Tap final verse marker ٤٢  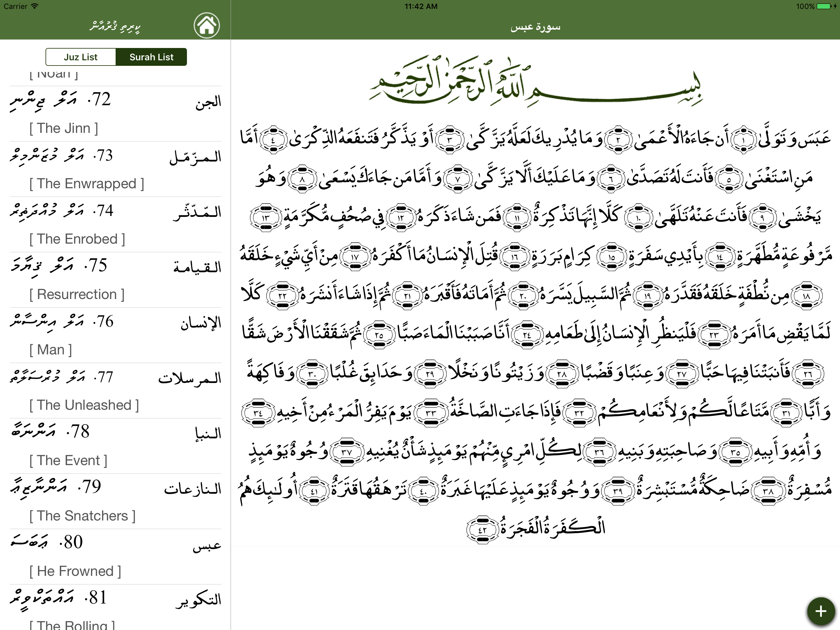[x=482, y=530]
